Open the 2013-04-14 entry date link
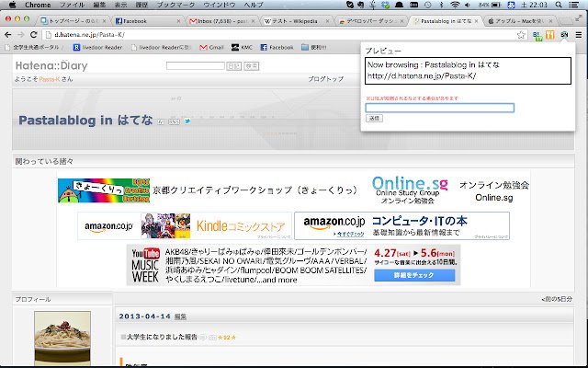 click(x=145, y=316)
